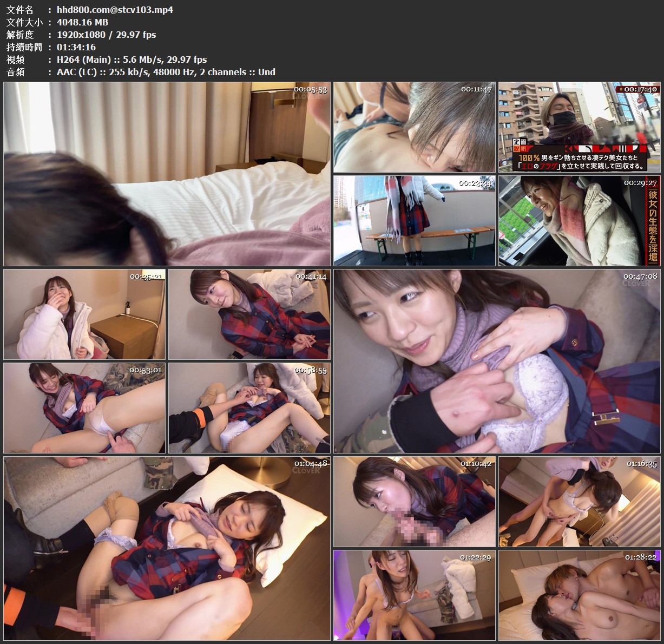Image resolution: width=664 pixels, height=644 pixels.
Task: Click the duration value 01:34:16
Action: click(x=76, y=47)
